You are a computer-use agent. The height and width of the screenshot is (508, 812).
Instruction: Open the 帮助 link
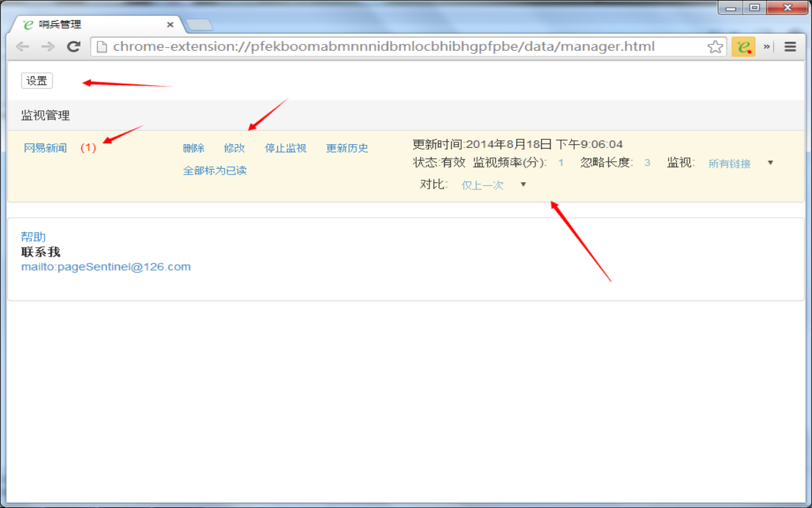pyautogui.click(x=33, y=237)
